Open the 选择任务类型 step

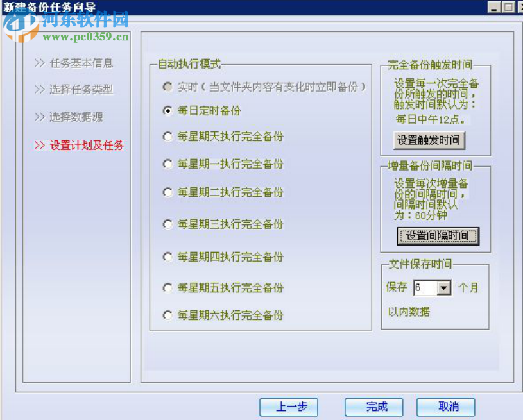point(73,90)
